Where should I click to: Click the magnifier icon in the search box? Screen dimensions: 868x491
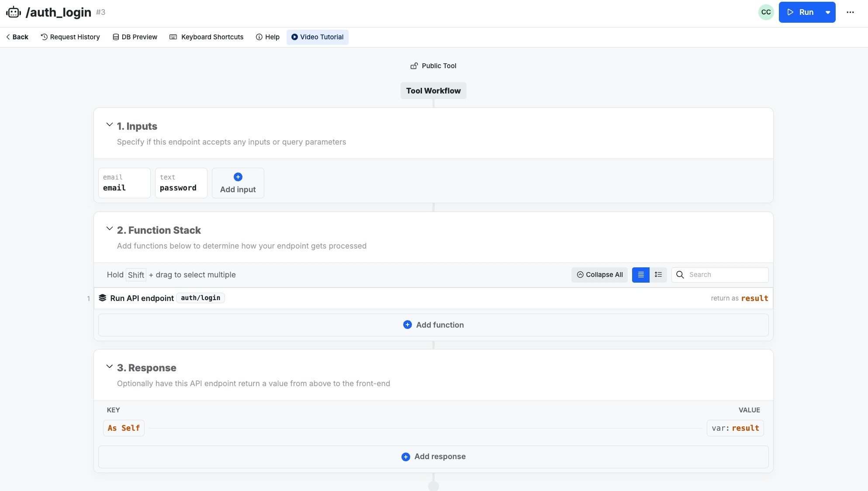point(680,275)
